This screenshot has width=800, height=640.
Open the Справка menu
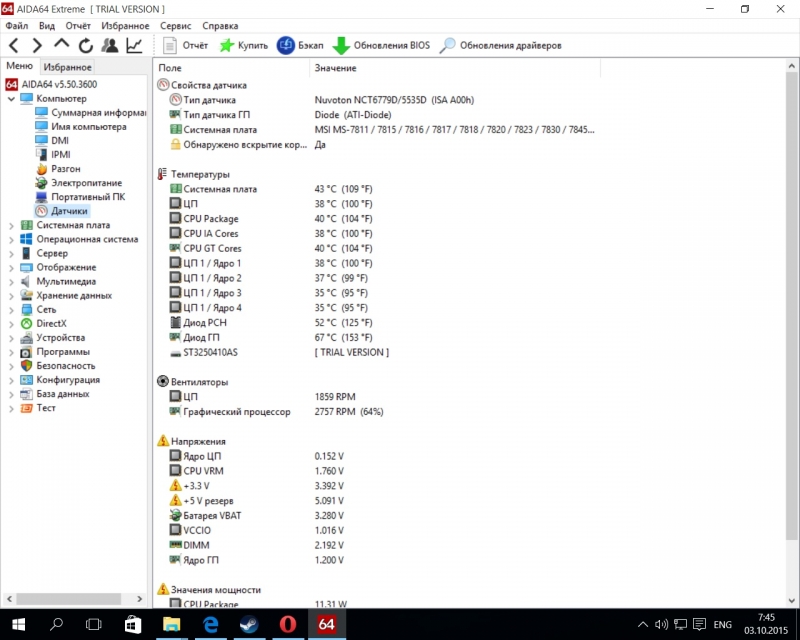(x=220, y=26)
